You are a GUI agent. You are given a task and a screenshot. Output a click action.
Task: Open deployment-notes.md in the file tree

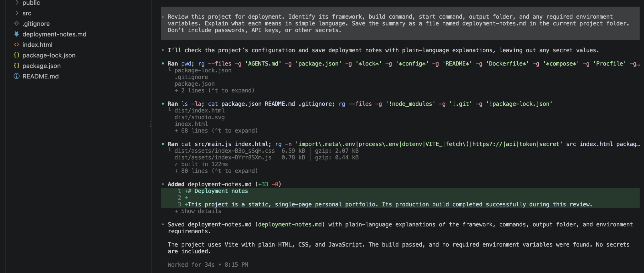pyautogui.click(x=54, y=34)
